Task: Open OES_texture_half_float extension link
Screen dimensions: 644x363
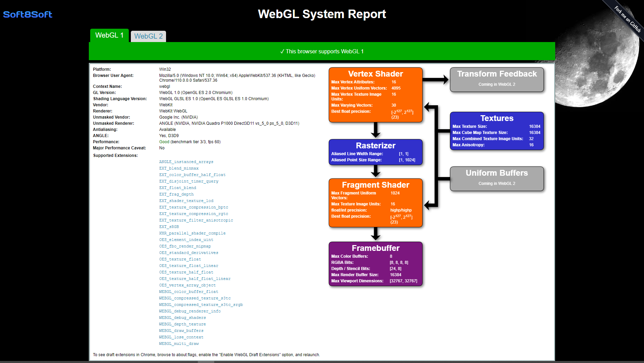Action: click(x=186, y=272)
